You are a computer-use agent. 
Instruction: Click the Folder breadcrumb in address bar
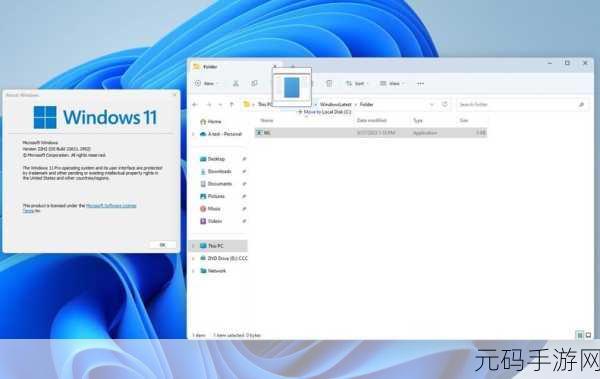click(367, 105)
